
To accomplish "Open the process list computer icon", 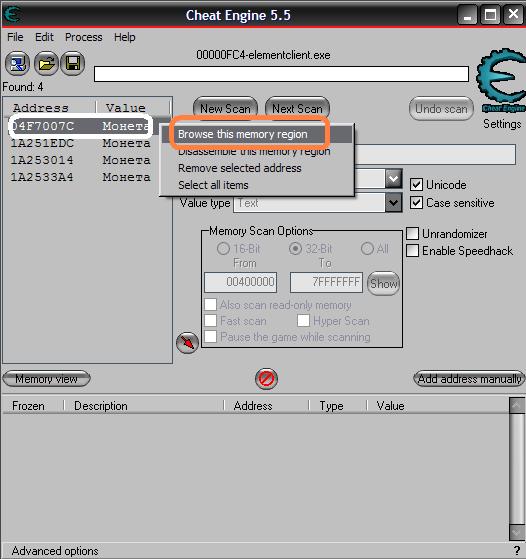I will coord(17,64).
